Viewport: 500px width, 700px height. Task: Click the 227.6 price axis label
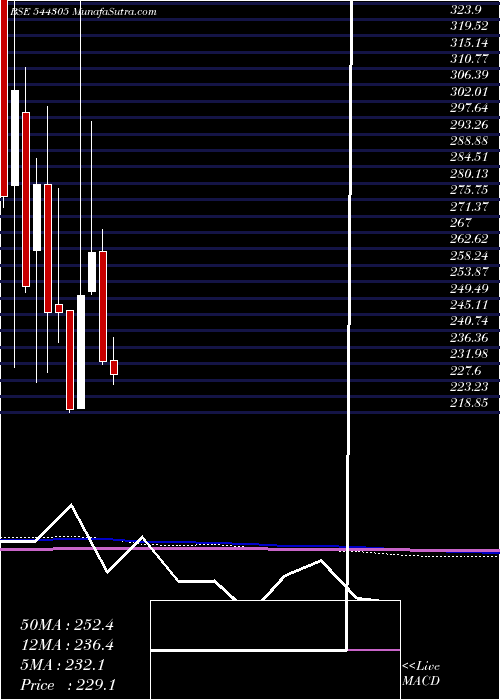pos(465,370)
